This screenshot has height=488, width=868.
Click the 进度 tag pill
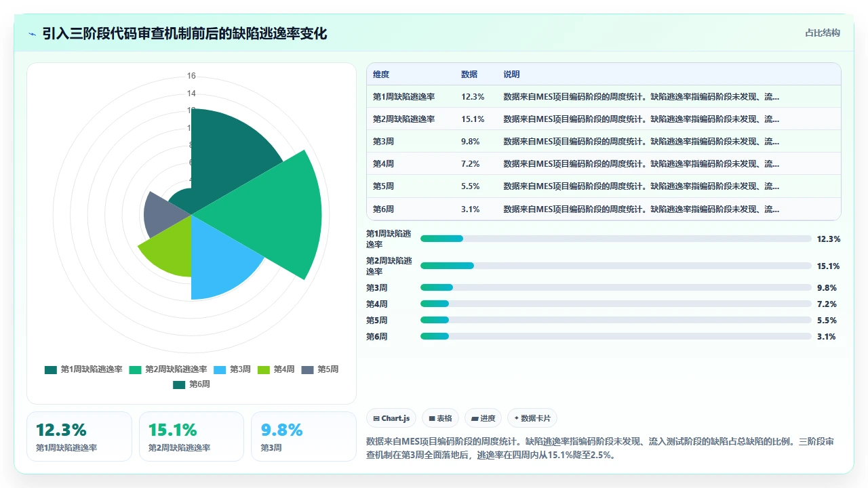483,418
